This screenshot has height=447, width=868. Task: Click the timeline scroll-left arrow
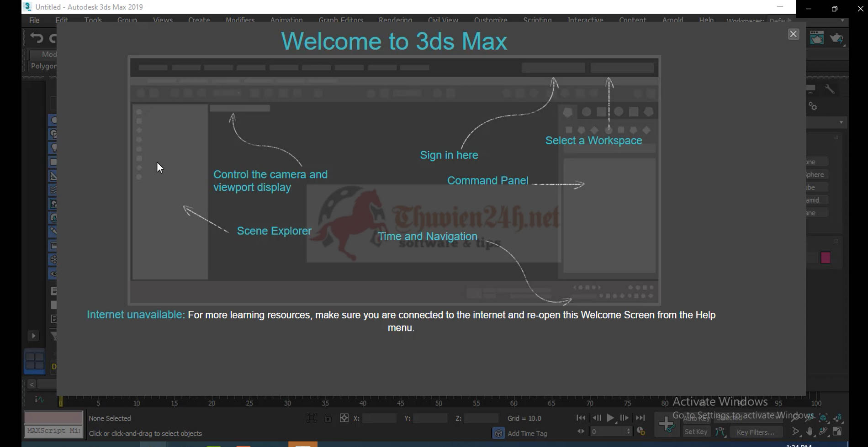(32, 384)
